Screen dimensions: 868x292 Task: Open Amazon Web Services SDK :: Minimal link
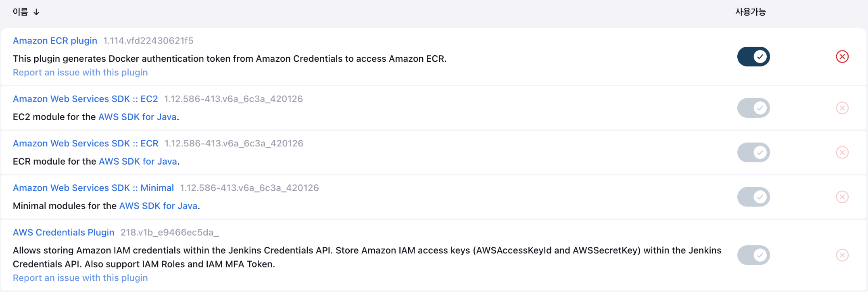click(93, 188)
